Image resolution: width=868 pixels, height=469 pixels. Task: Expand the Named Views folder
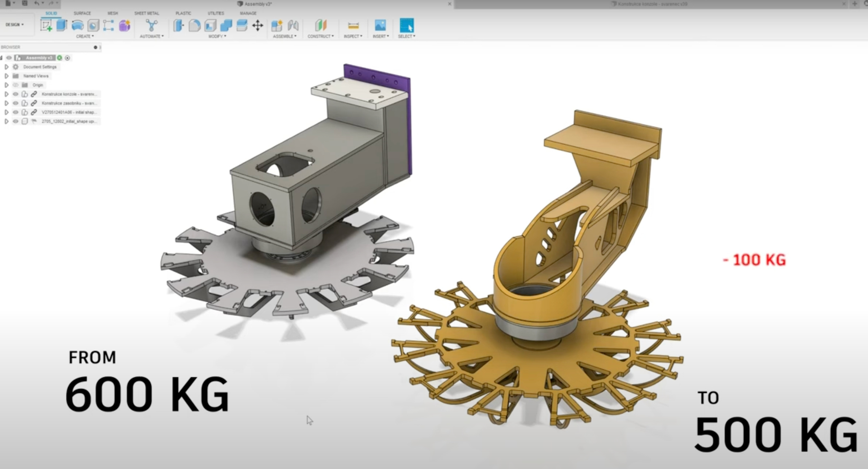7,76
